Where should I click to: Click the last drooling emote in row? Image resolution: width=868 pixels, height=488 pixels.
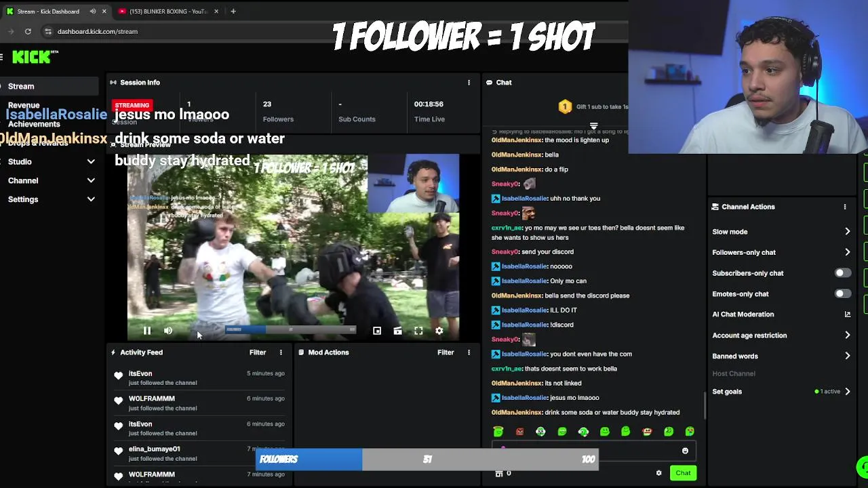pyautogui.click(x=690, y=431)
